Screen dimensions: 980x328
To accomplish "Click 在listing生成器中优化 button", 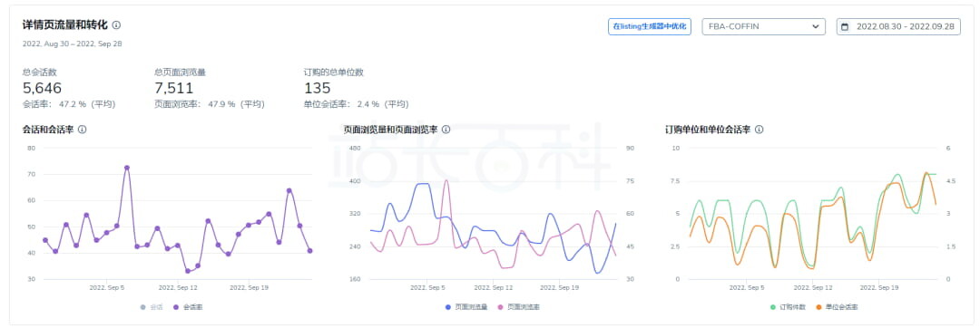I will coord(650,27).
